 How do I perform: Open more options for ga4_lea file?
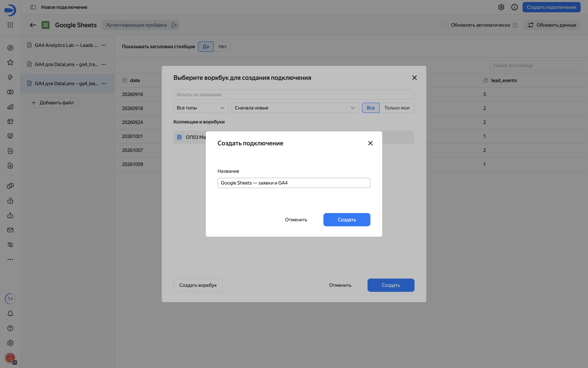104,84
